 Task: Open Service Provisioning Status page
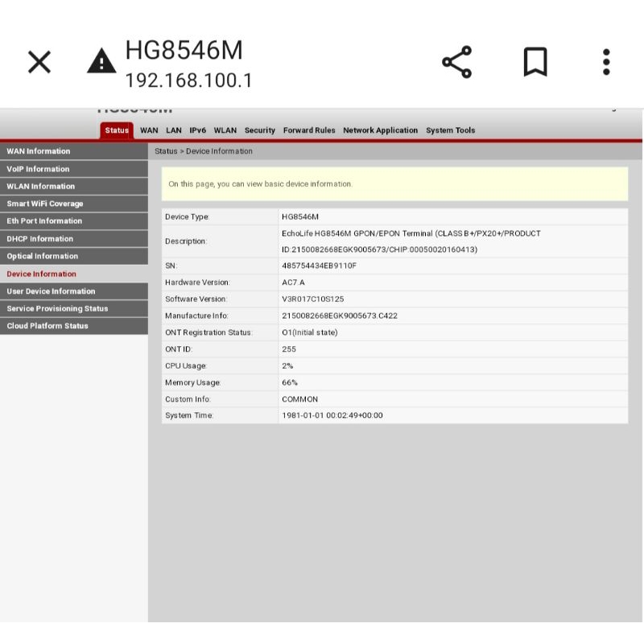74,308
